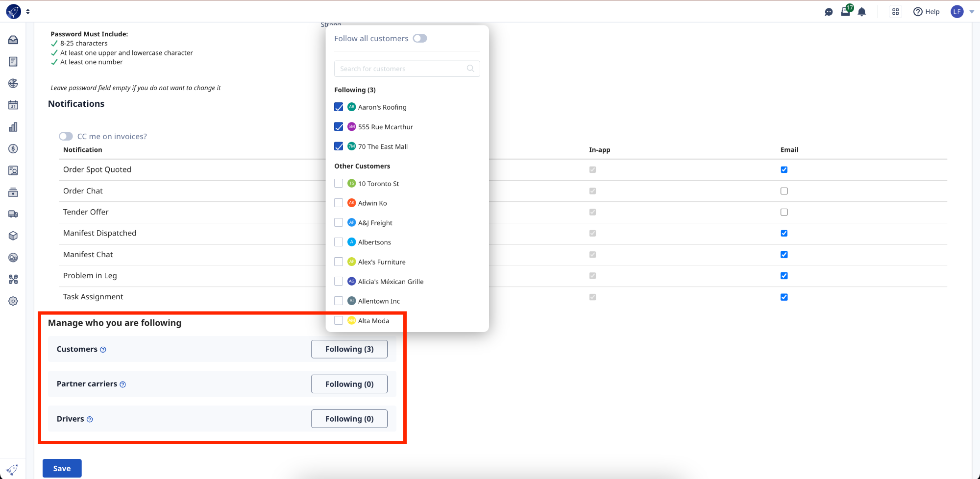Open the inbox with 17 badge

[x=846, y=11]
